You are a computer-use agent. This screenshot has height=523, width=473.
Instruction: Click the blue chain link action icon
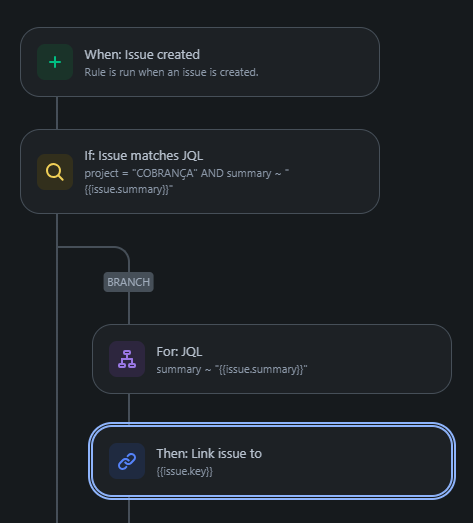click(127, 461)
